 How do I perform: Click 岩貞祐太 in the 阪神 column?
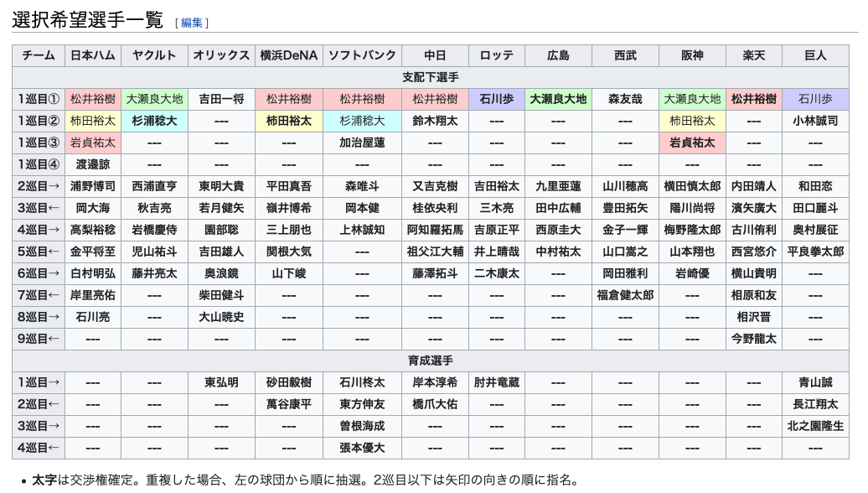(x=693, y=143)
